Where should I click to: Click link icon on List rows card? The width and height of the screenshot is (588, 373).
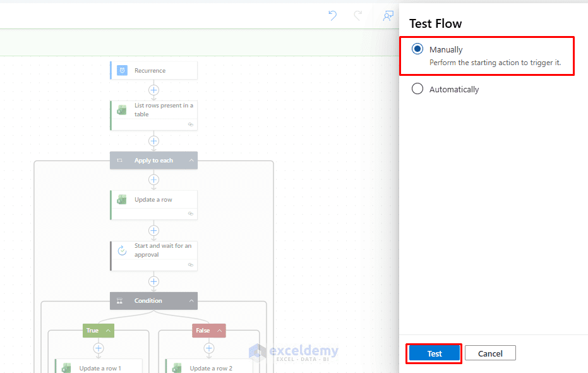pos(191,125)
